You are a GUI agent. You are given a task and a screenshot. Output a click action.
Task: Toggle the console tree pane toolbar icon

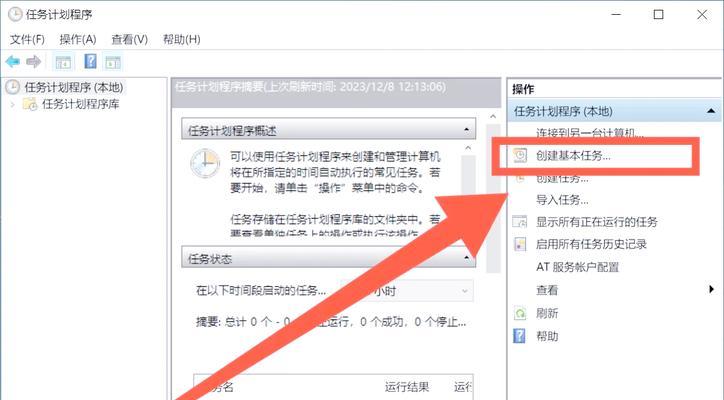point(63,62)
